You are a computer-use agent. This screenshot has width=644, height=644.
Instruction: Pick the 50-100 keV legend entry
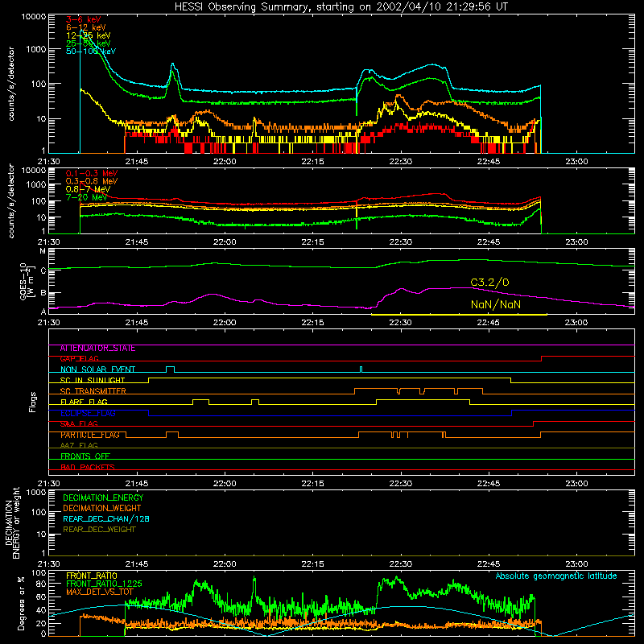click(x=91, y=52)
